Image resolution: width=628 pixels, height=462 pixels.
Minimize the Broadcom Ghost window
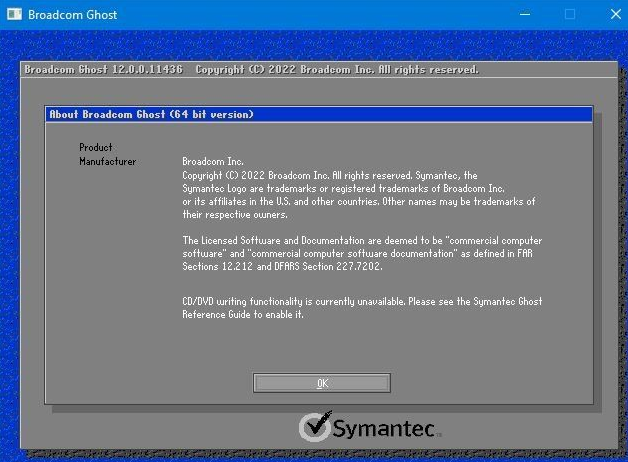point(522,15)
